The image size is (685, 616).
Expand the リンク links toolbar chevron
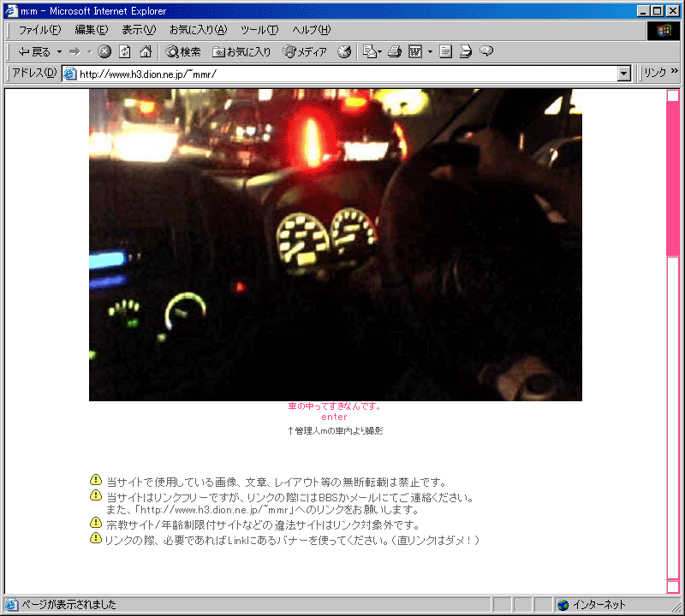(674, 71)
